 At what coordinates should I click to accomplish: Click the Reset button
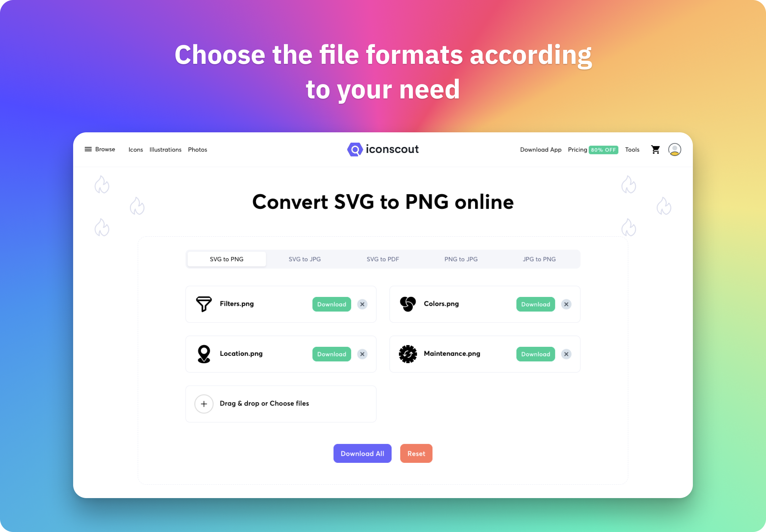(x=416, y=454)
